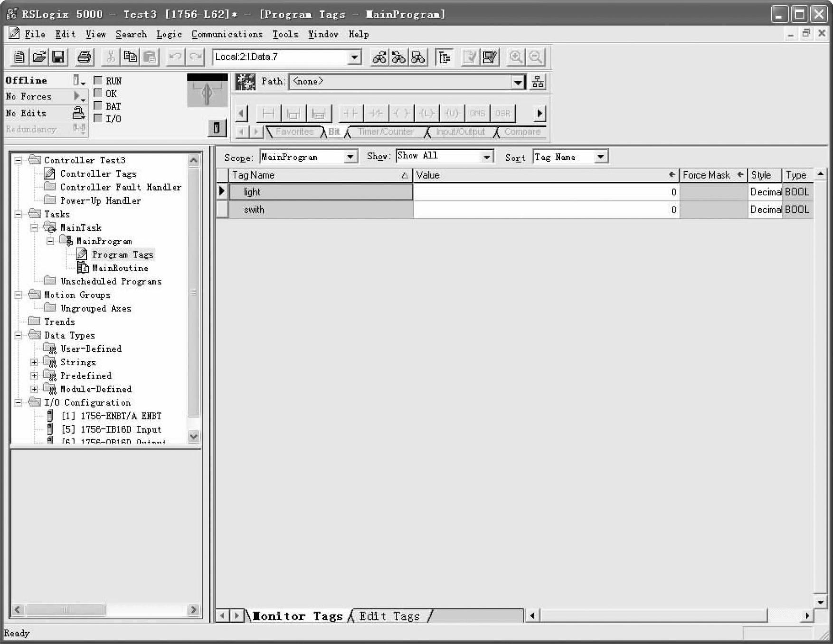
Task: Insert the OSR instruction
Action: (502, 114)
